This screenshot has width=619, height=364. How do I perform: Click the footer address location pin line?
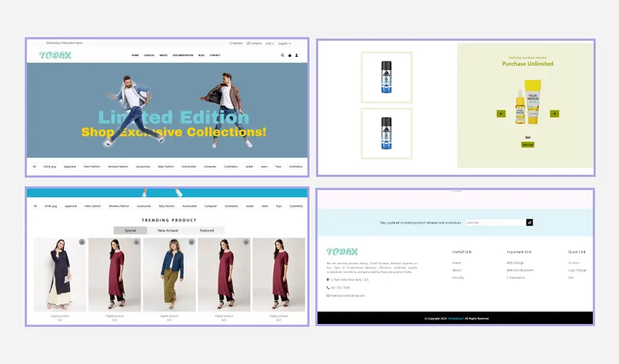tap(347, 280)
